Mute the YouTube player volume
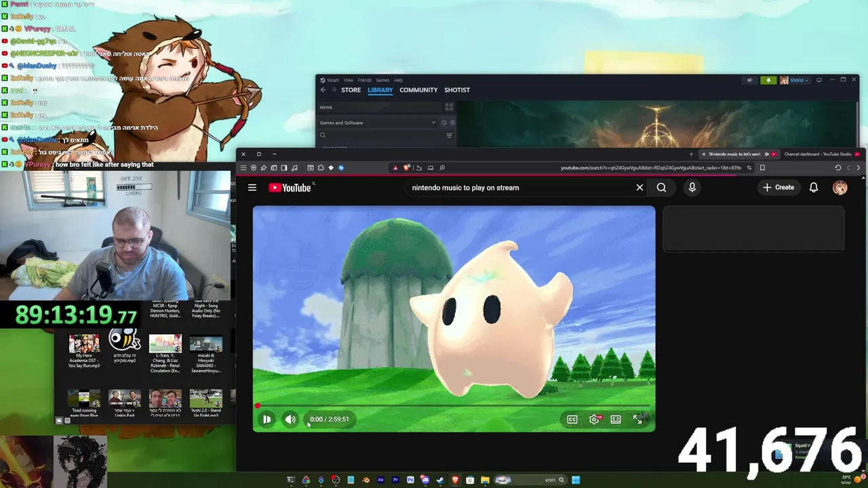This screenshot has height=488, width=868. pos(290,420)
